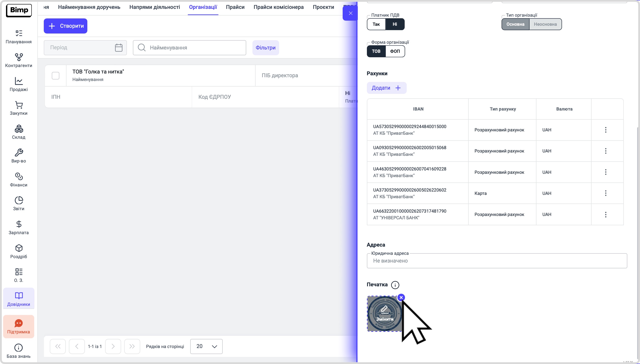Switch to Найменування доручень tab

tap(89, 7)
